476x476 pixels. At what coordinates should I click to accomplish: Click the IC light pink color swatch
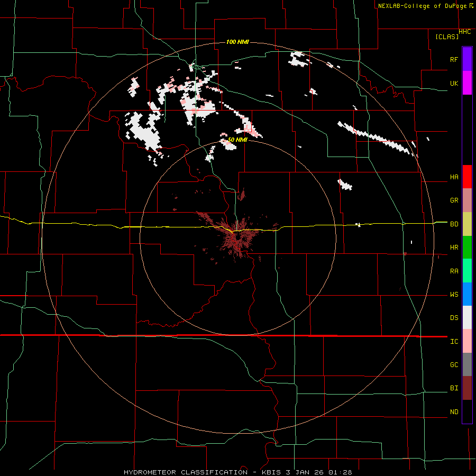[x=467, y=341]
